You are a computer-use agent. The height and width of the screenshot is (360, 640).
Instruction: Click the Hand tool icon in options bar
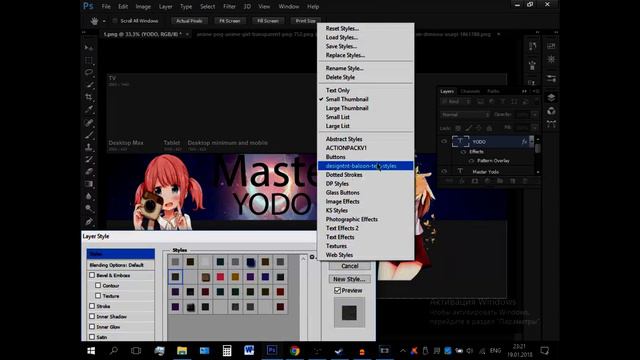(94, 21)
